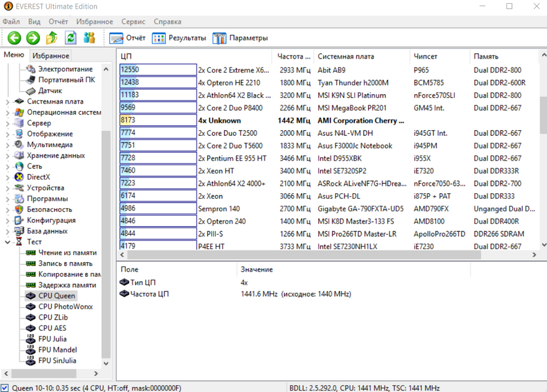Viewport: 547px width, 392px height.
Task: Click the green Forward arrow icon
Action: click(x=33, y=38)
